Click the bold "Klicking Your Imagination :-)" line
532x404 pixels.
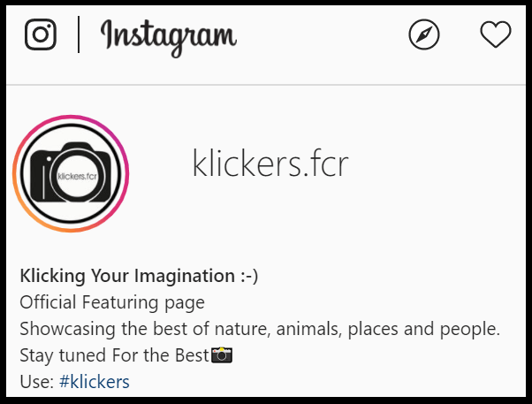[x=139, y=276]
